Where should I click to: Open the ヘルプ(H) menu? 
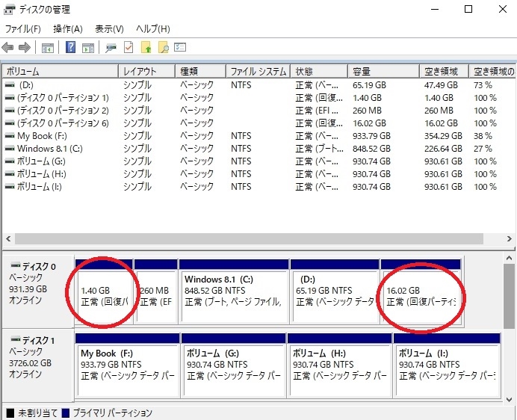tap(153, 29)
